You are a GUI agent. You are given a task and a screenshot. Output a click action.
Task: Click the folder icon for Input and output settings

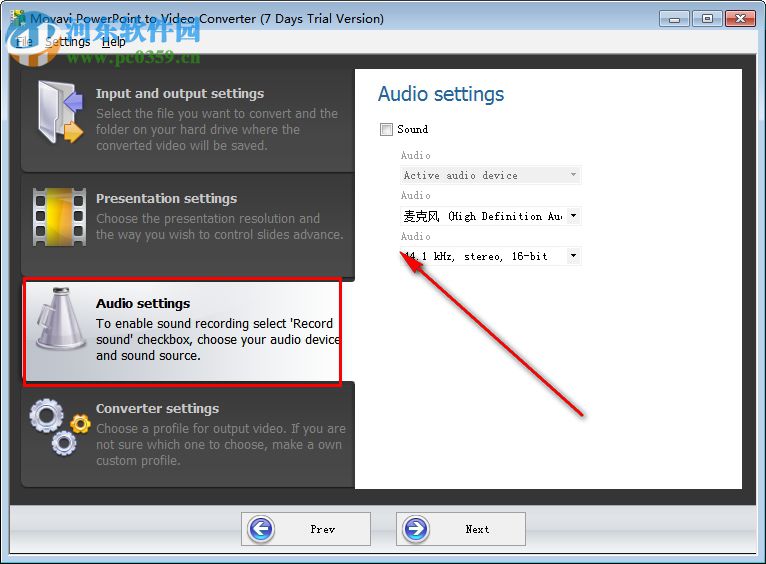(61, 112)
